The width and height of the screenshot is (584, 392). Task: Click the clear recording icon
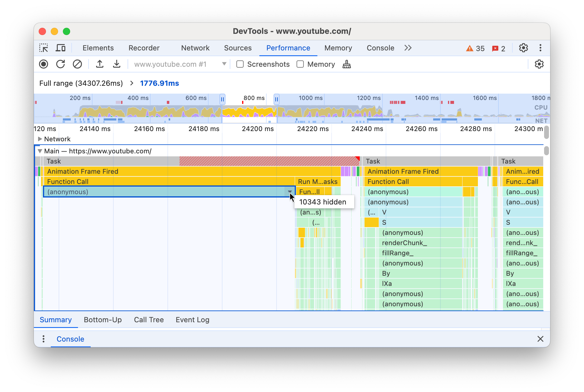click(x=76, y=64)
